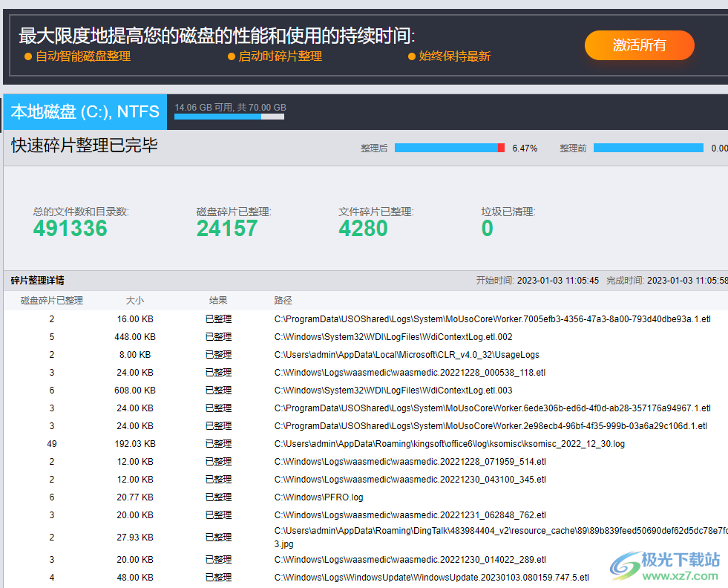Click the total files count 491336
The height and width of the screenshot is (588, 728).
(x=70, y=229)
